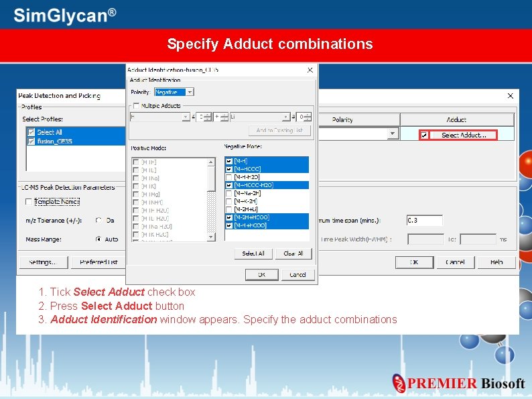Enable the Template Name checkbox
This screenshot has height=399, width=532.
(29, 202)
